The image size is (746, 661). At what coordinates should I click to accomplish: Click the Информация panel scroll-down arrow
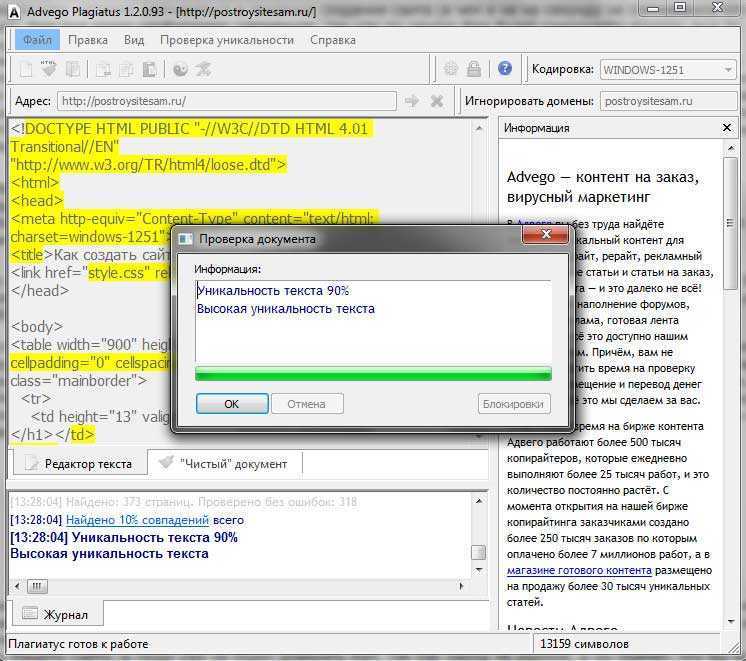pos(730,621)
